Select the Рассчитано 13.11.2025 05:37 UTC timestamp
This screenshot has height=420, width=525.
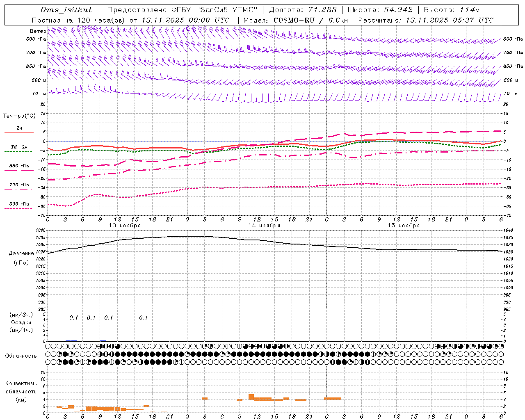pos(426,20)
